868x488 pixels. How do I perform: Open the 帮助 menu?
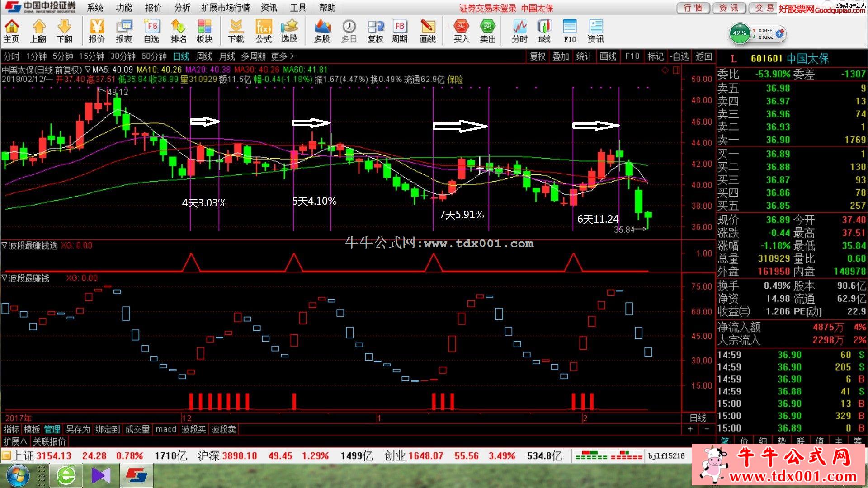[x=327, y=8]
